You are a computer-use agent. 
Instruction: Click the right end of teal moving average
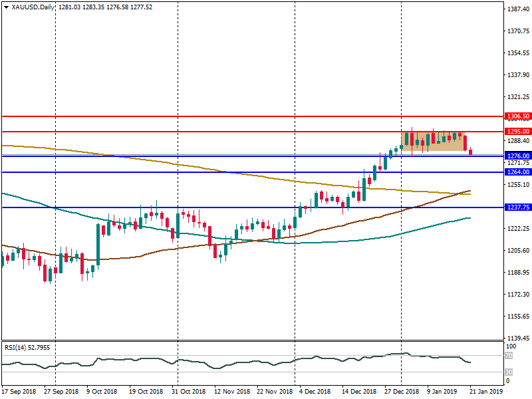point(470,217)
